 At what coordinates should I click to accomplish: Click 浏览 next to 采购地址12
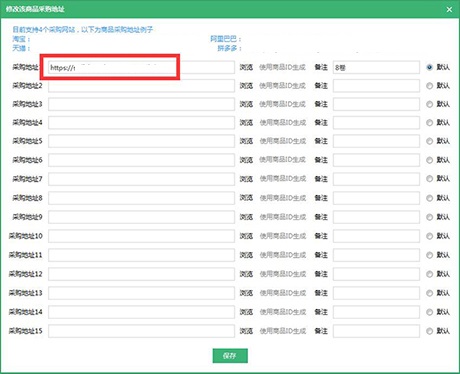(x=246, y=274)
